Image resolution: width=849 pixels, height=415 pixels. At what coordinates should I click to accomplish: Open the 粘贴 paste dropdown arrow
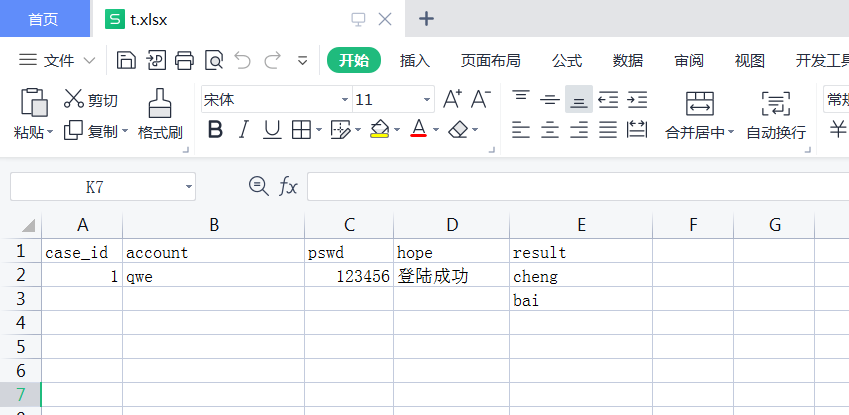(x=50, y=132)
